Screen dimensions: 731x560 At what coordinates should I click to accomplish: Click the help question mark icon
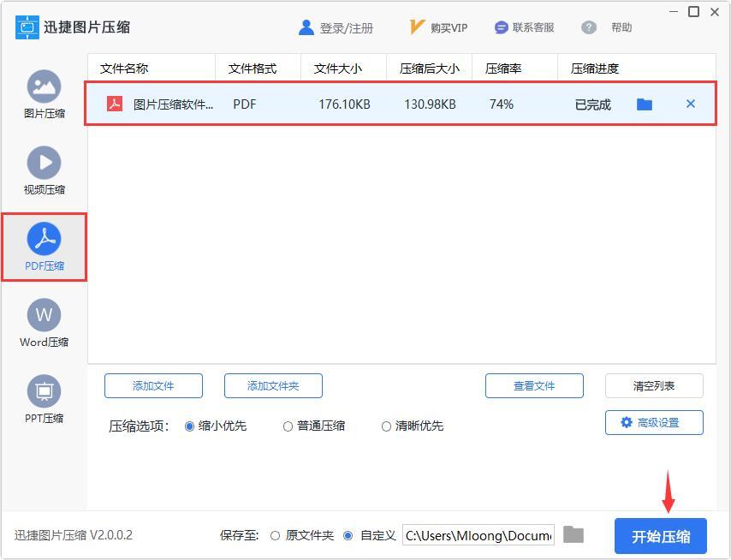[x=589, y=27]
